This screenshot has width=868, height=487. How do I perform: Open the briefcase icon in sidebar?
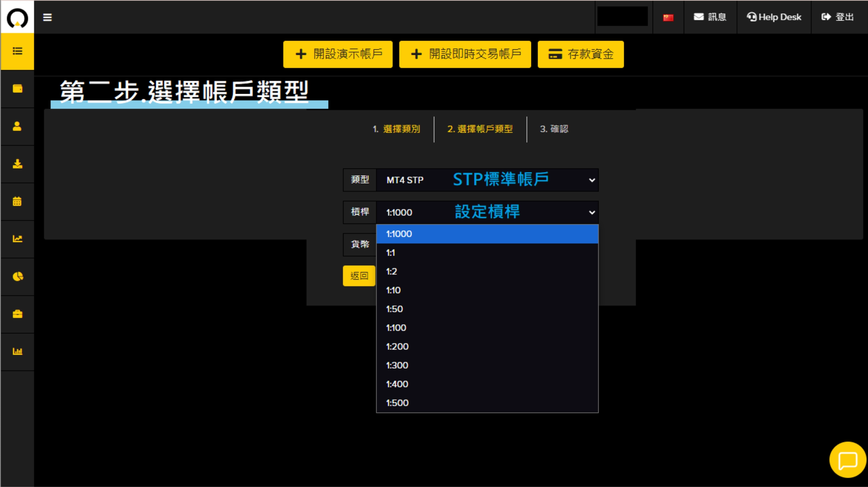point(17,314)
